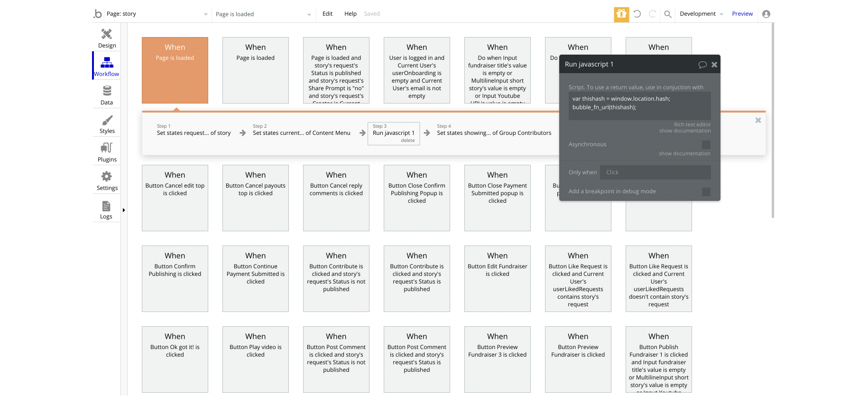Expand the collapsed sidebar arrow
Viewport: 868px width, 397px height.
pos(124,210)
